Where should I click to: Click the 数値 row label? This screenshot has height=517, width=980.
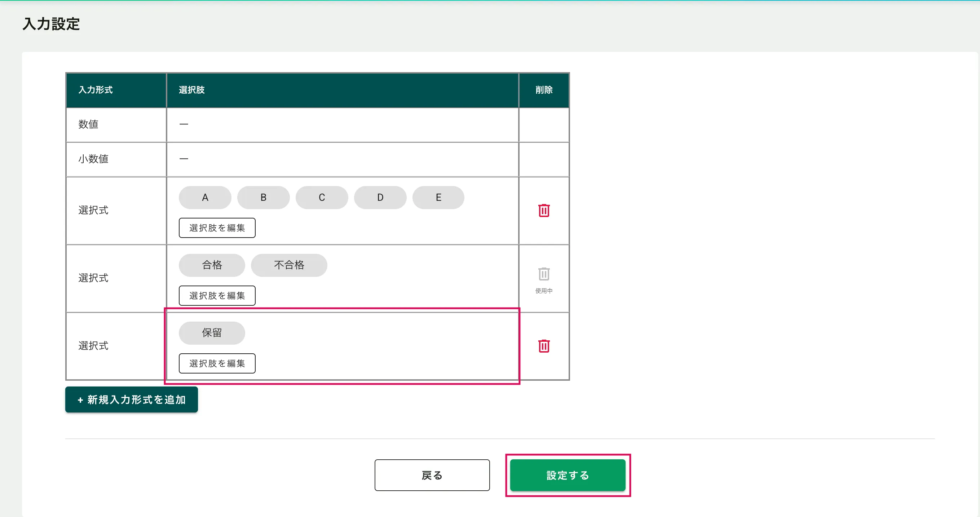88,124
